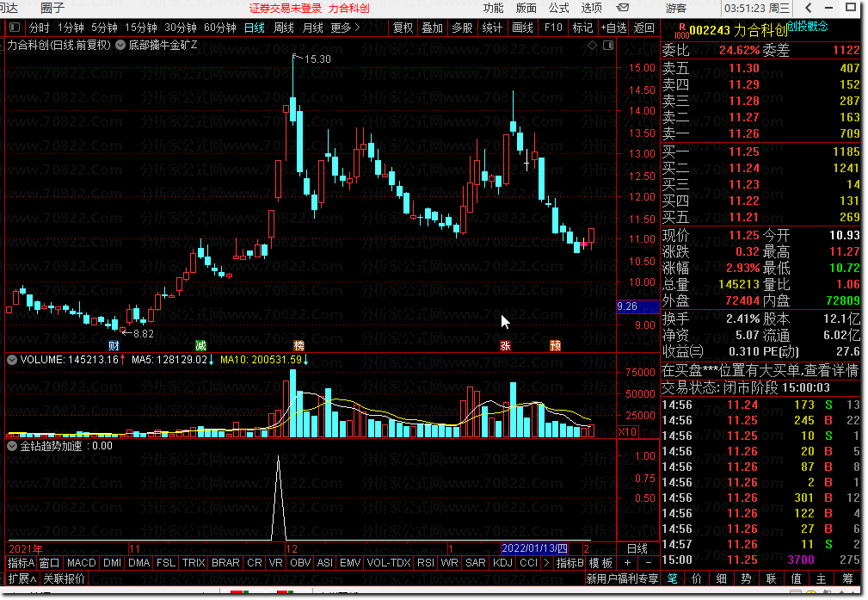
Task: Select the 分时 chart tab
Action: point(39,28)
